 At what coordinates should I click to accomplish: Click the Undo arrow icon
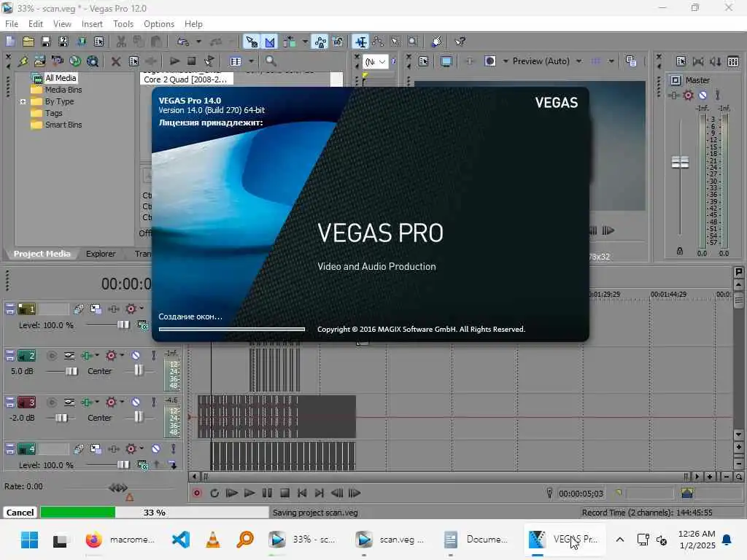click(x=183, y=42)
